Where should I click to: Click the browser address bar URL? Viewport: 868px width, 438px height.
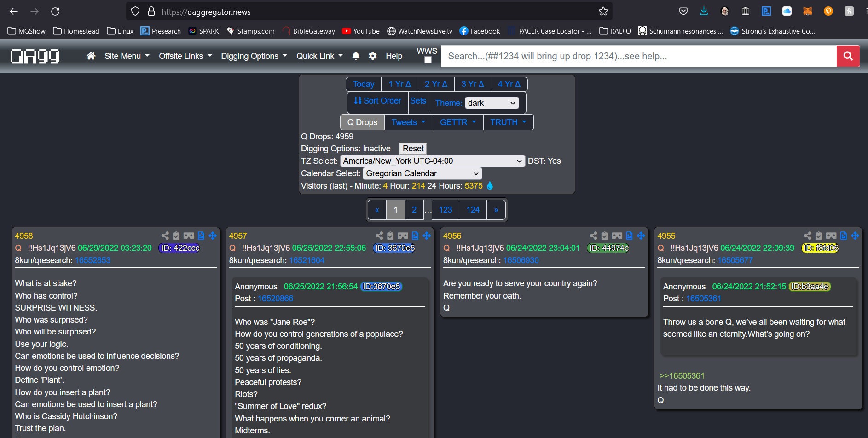(206, 12)
